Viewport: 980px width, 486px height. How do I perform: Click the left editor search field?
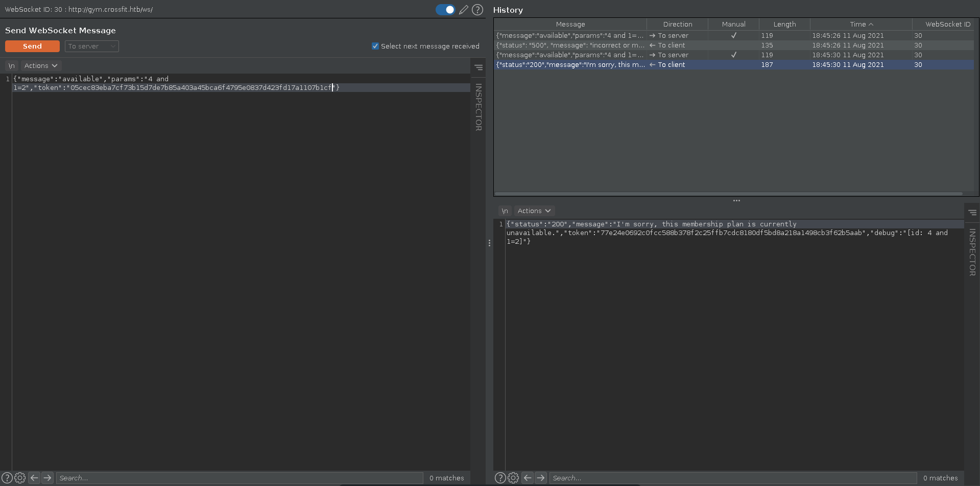pos(239,478)
